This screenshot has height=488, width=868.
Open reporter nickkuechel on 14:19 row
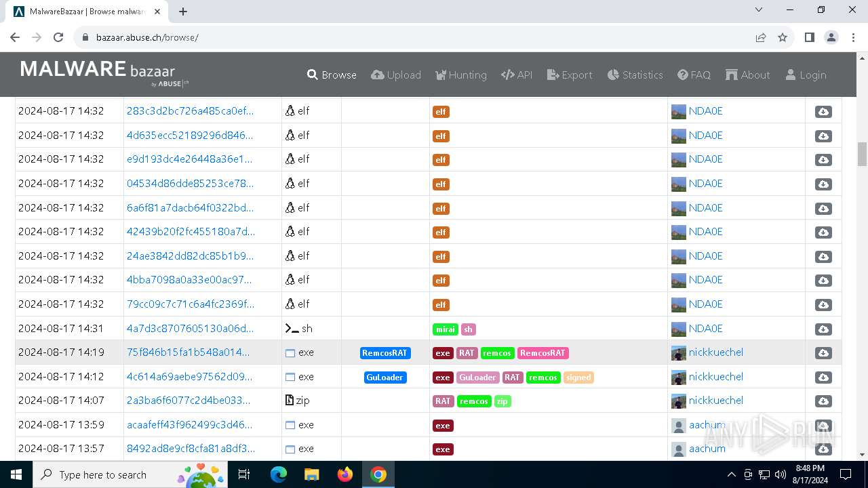[716, 352]
